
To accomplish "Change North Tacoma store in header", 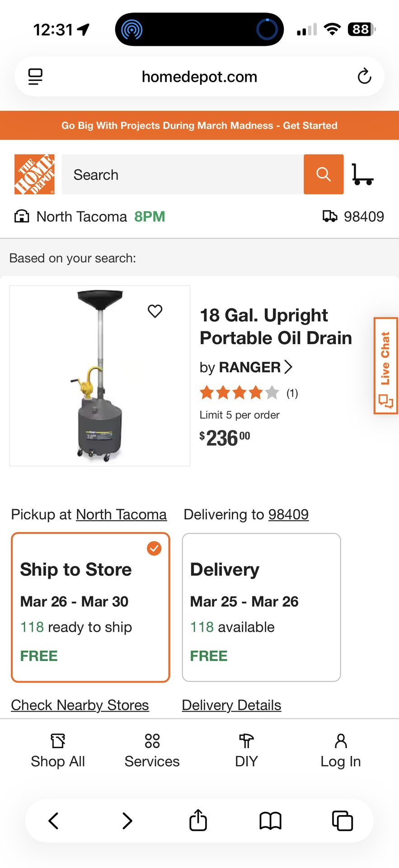I will click(x=81, y=217).
